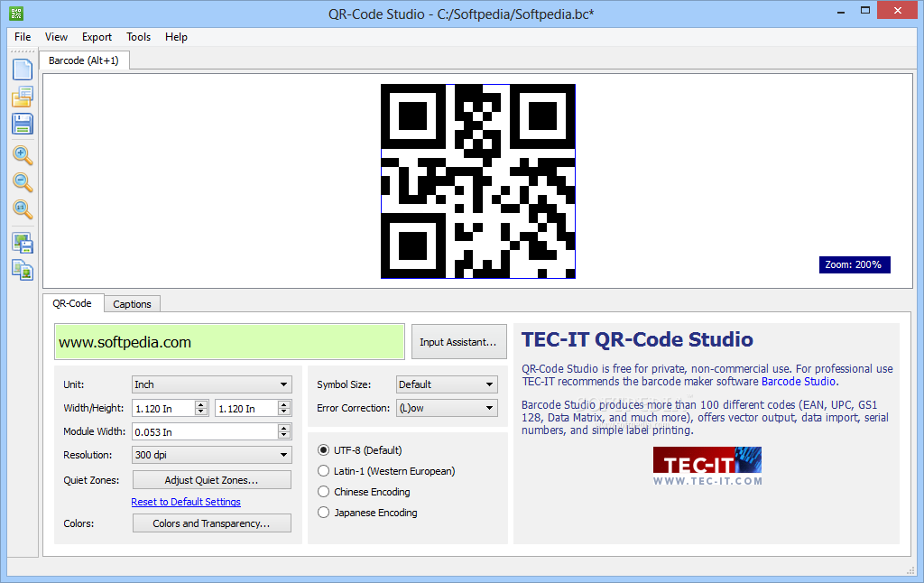924x583 pixels.
Task: Open the Help menu
Action: [x=176, y=36]
